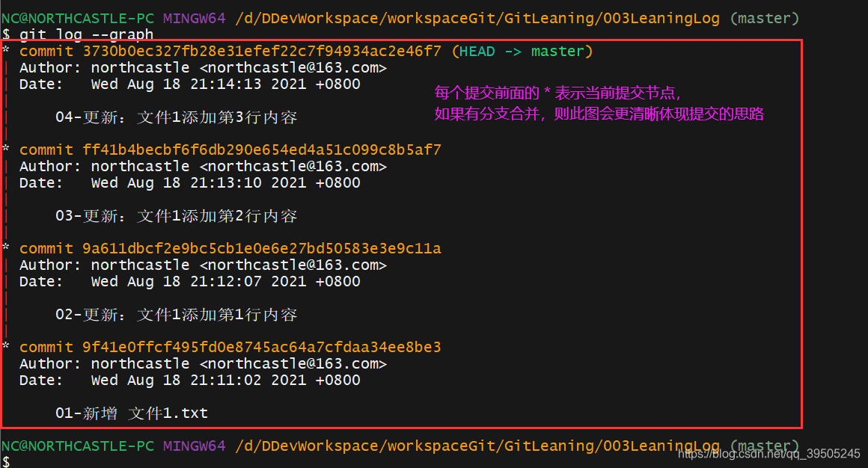Viewport: 868px width, 468px height.
Task: Select commit hash starting with 3730b0ec
Action: coord(262,52)
